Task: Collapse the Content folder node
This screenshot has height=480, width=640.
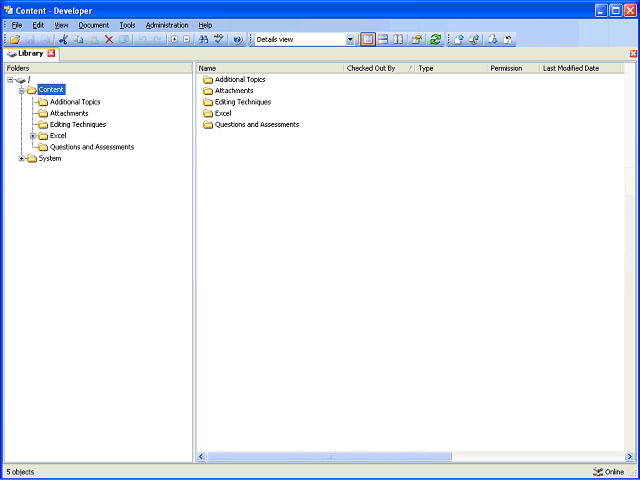Action: pos(22,91)
